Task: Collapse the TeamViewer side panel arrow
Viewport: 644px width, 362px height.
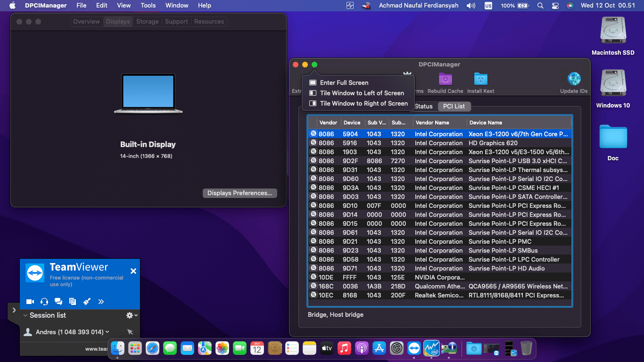Action: tap(14, 310)
